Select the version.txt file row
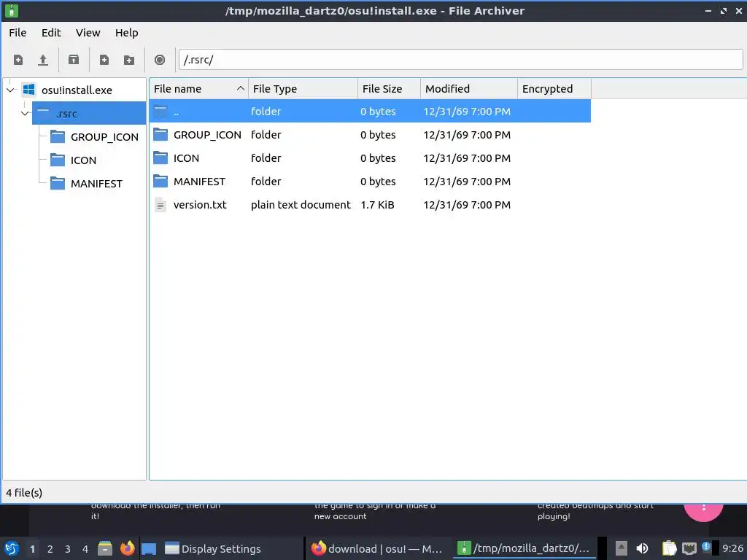The width and height of the screenshot is (747, 560). pyautogui.click(x=370, y=205)
